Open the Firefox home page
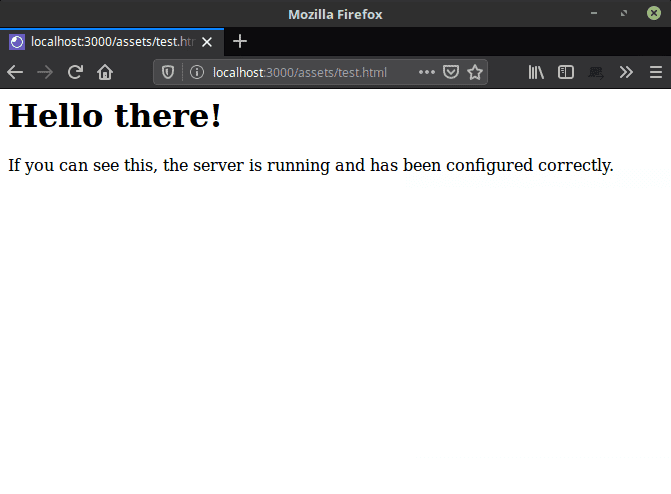Screen dimensions: 671x494 [105, 72]
